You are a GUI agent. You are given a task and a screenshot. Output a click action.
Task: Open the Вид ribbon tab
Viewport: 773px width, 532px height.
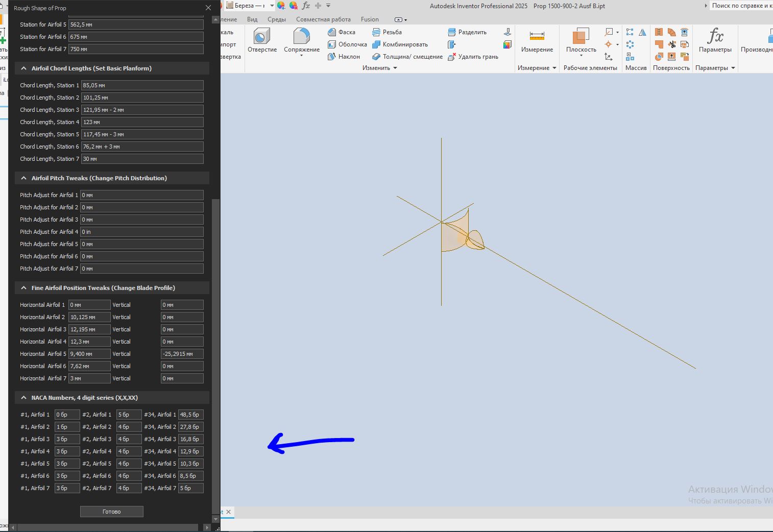252,19
